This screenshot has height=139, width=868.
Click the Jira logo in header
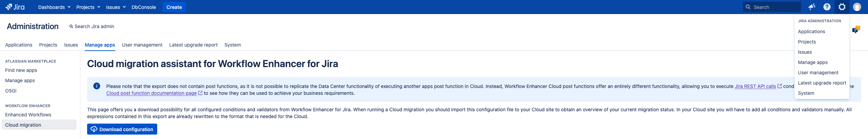point(15,7)
